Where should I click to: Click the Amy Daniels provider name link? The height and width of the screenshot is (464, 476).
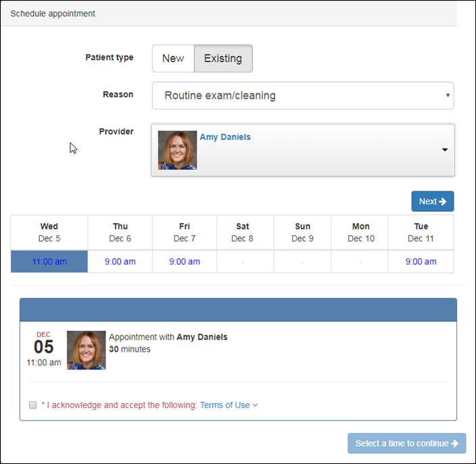pos(225,137)
